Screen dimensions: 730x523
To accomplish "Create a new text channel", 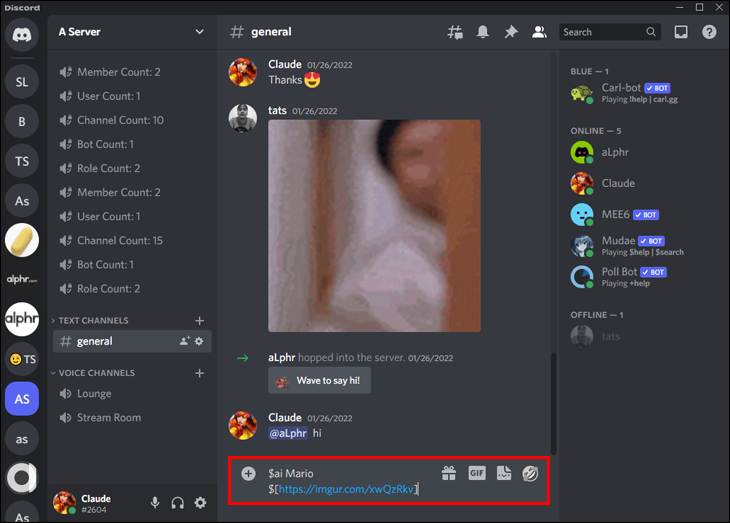I will pos(200,320).
